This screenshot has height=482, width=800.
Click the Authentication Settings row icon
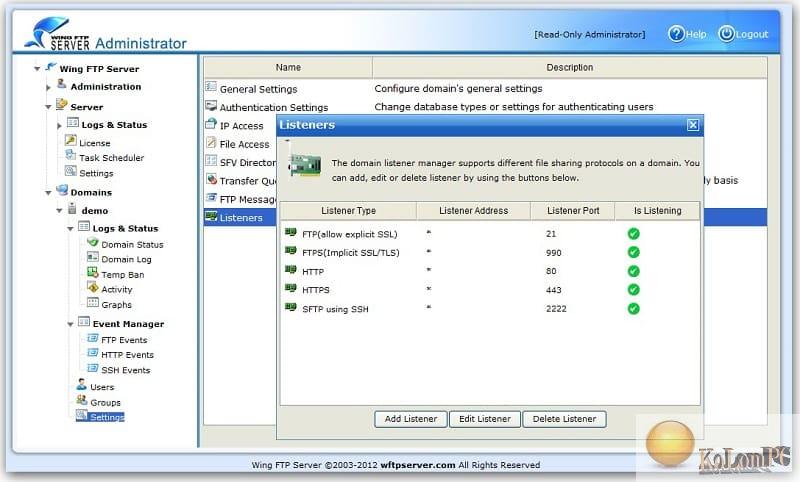pos(211,106)
